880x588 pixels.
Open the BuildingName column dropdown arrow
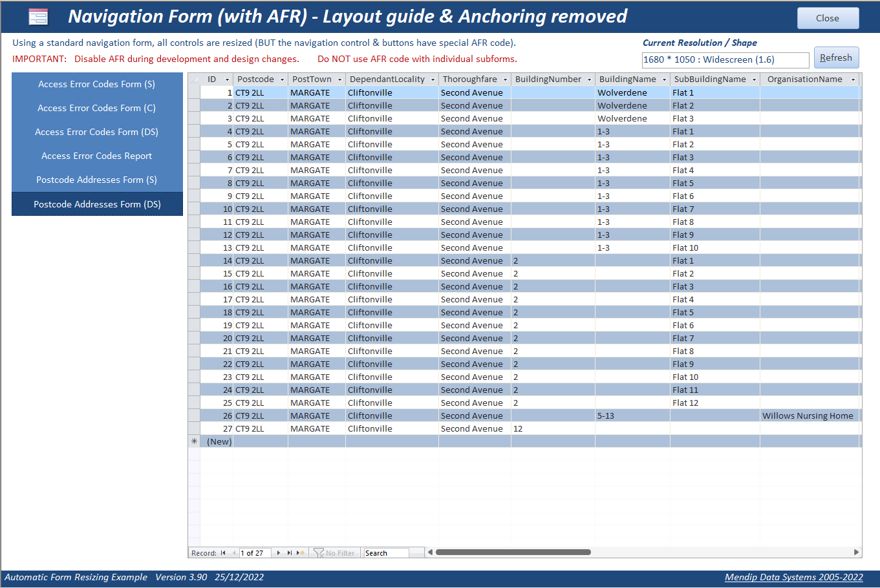click(664, 79)
